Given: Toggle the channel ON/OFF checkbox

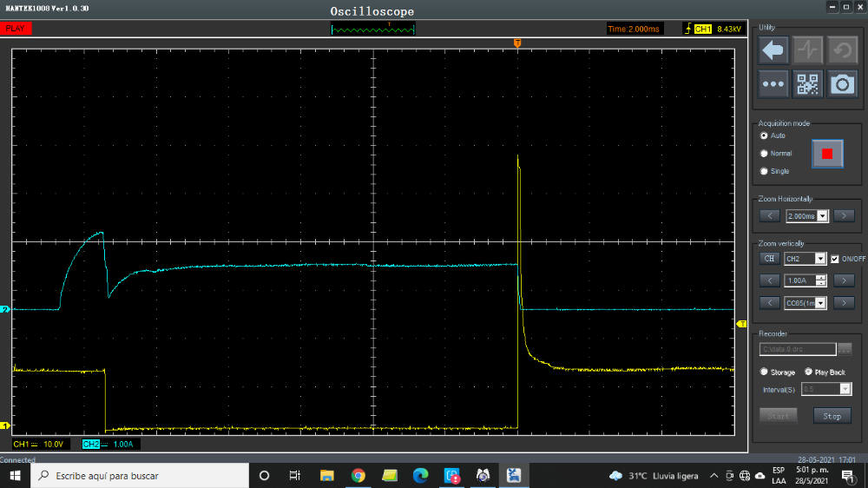Looking at the screenshot, I should pos(835,259).
